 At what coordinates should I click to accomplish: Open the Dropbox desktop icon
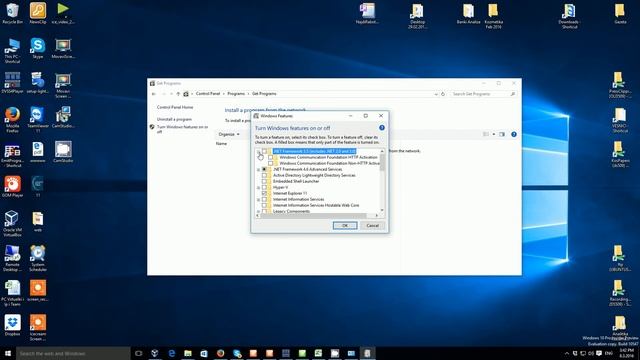click(12, 325)
